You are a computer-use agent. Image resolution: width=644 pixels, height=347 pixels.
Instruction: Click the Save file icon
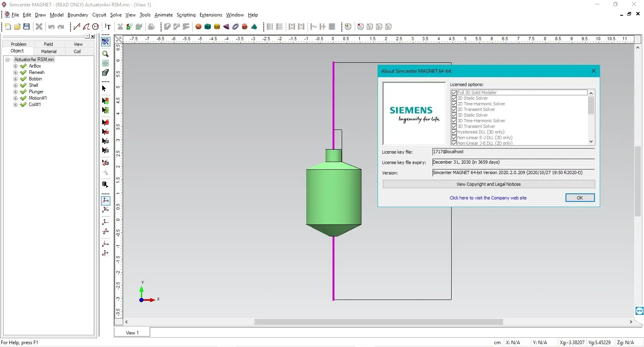click(x=27, y=27)
